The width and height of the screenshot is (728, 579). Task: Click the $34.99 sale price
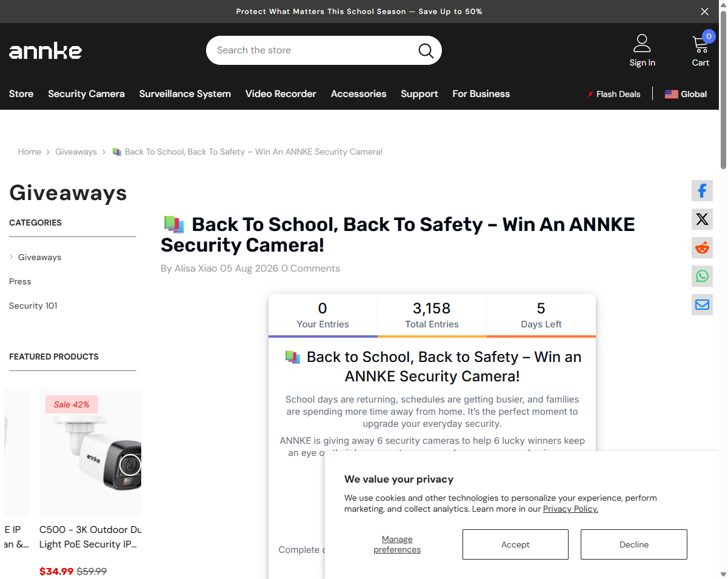[x=56, y=571]
